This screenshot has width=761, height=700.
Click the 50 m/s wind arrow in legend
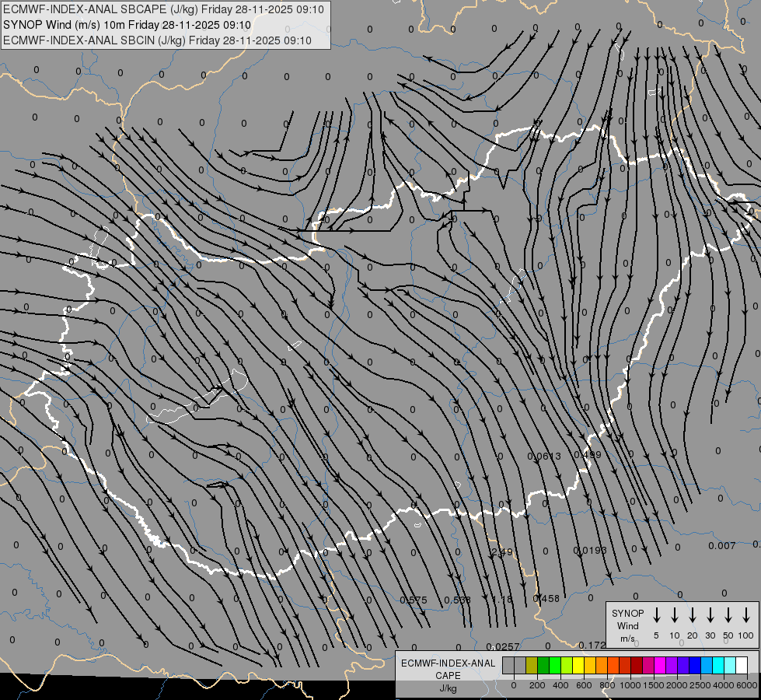click(728, 615)
